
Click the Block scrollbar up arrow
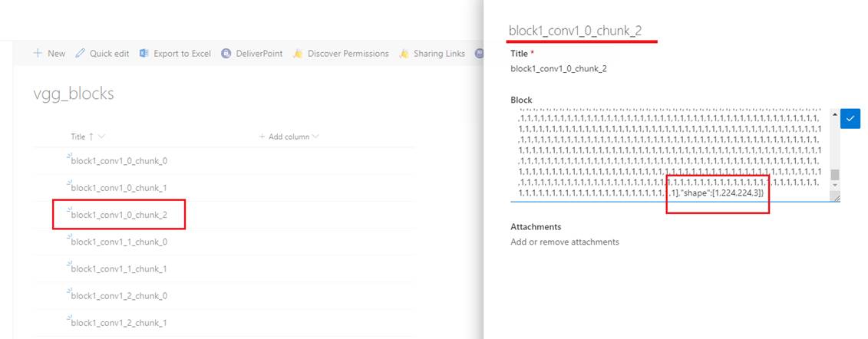pos(835,114)
